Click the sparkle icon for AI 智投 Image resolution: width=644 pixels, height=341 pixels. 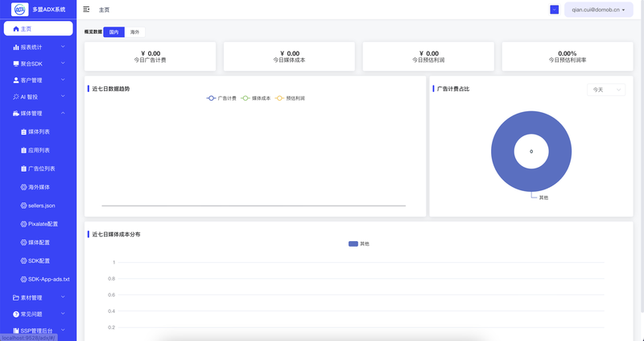tap(16, 97)
